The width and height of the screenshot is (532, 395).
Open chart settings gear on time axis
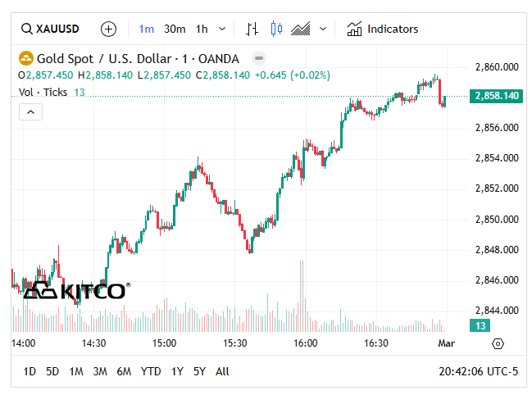click(498, 343)
